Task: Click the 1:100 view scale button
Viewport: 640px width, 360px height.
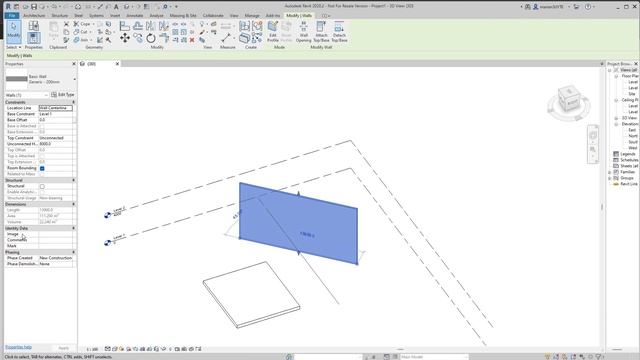Action: 92,349
